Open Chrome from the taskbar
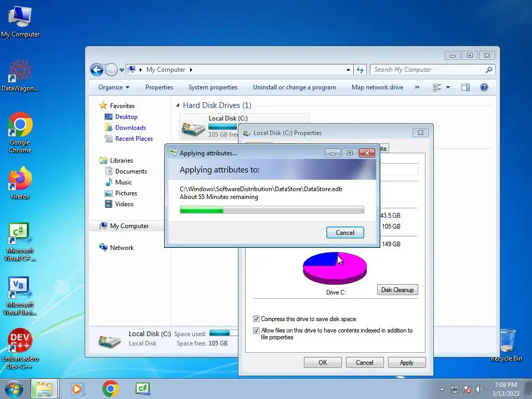The width and height of the screenshot is (532, 399). pyautogui.click(x=110, y=389)
